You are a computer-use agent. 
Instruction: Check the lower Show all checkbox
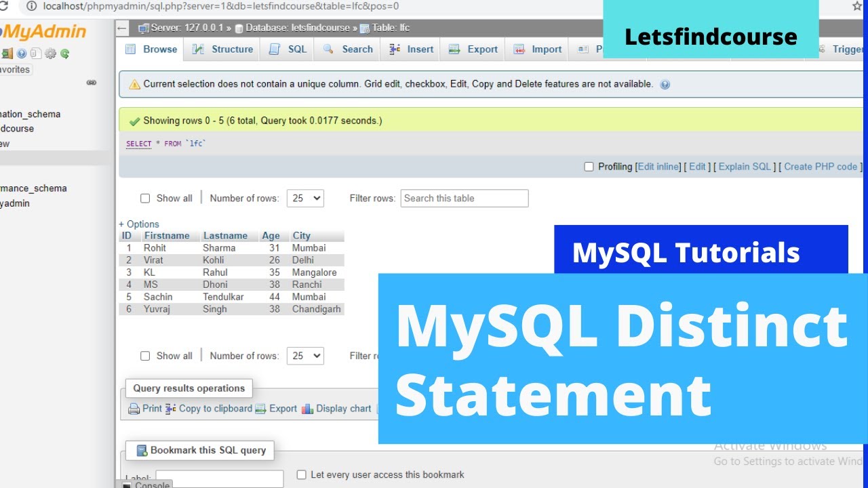pyautogui.click(x=145, y=356)
